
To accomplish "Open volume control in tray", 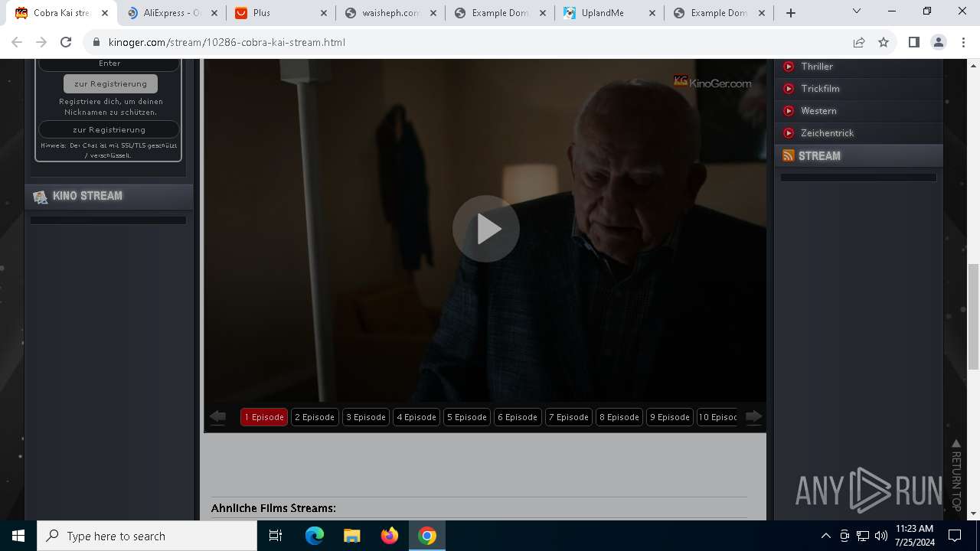I will [x=880, y=536].
